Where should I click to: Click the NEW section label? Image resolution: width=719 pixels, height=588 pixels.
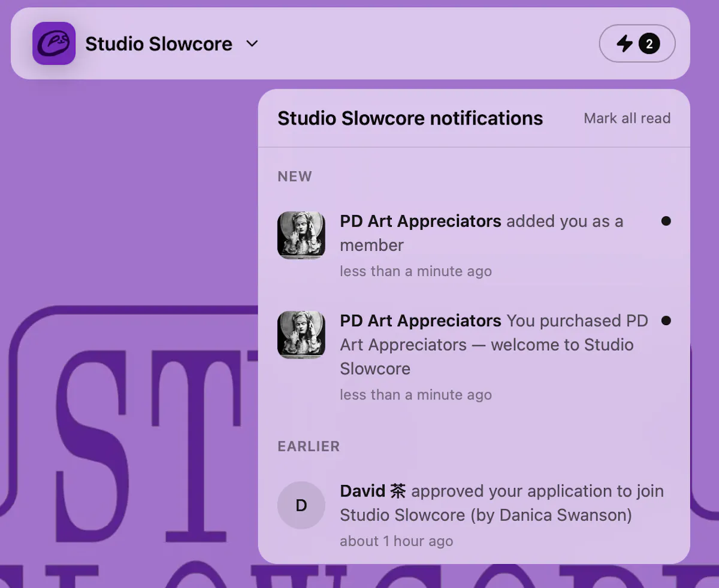click(295, 177)
